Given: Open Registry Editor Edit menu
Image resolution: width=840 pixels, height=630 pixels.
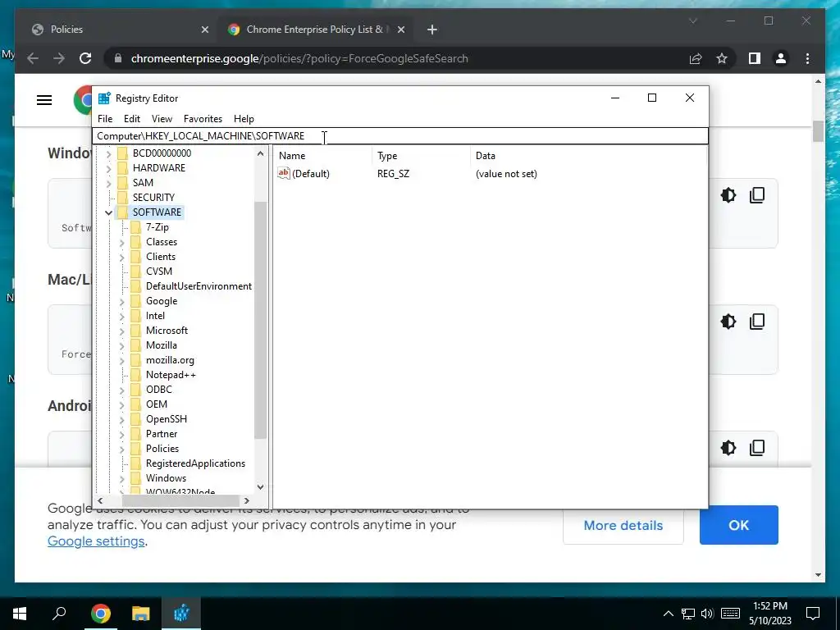Looking at the screenshot, I should [x=132, y=119].
